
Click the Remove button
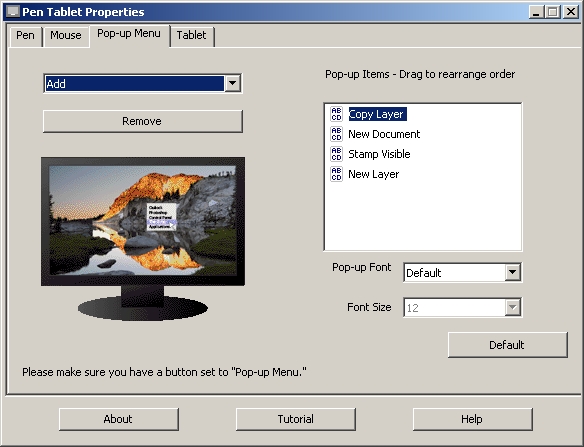pyautogui.click(x=143, y=121)
